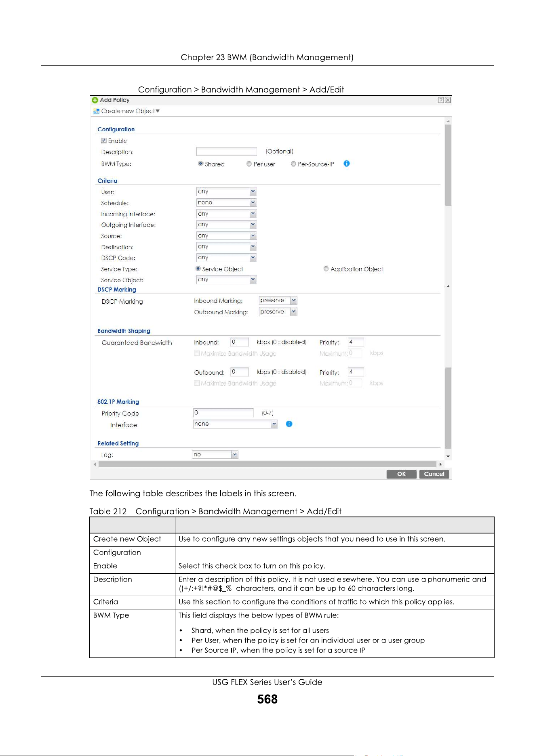
Task: Click the green Add Policy plus icon
Action: click(x=95, y=100)
